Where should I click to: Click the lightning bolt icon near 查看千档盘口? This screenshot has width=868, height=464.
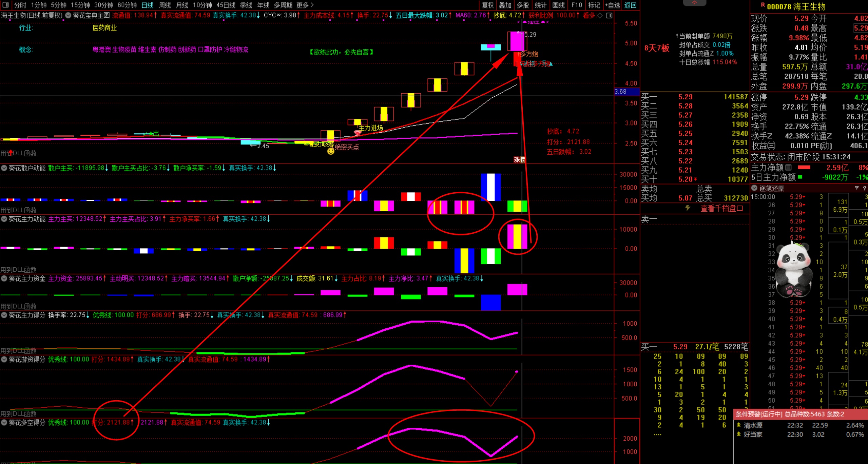pos(688,208)
